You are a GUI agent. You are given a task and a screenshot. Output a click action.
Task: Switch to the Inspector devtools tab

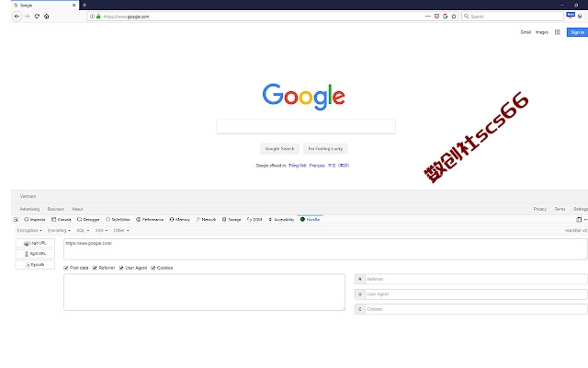35,219
